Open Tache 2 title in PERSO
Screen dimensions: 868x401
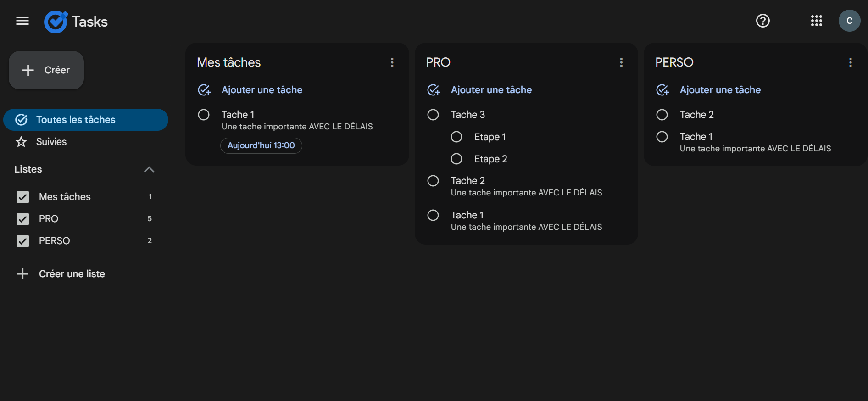click(696, 115)
